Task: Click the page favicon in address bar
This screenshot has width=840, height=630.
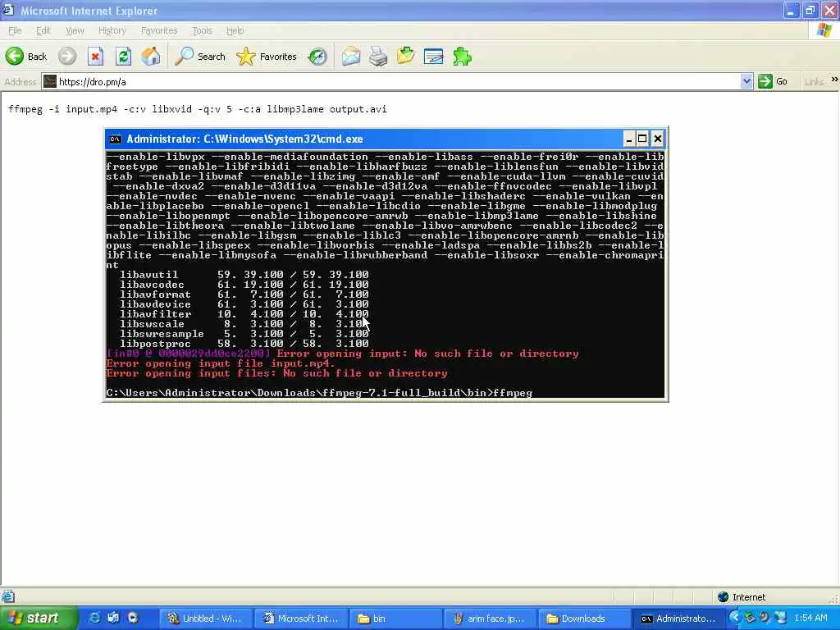Action: pyautogui.click(x=50, y=81)
